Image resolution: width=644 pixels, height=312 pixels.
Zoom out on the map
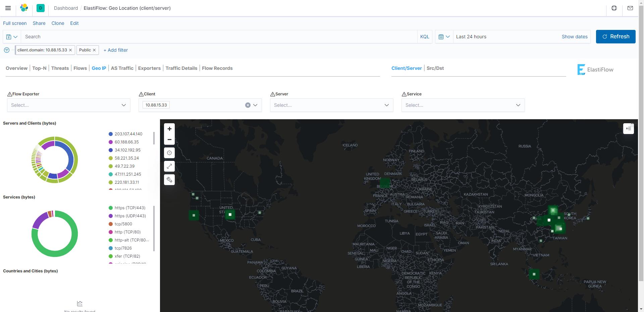(x=169, y=139)
